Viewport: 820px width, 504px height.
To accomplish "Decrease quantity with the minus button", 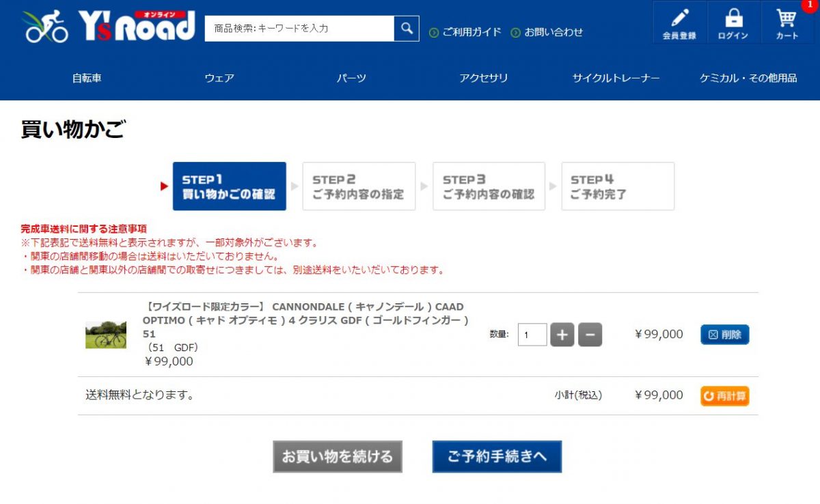I will coord(590,335).
